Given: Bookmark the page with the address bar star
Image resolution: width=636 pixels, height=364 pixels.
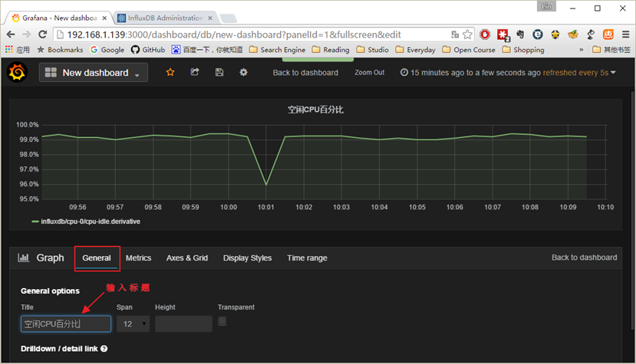Looking at the screenshot, I should 467,34.
